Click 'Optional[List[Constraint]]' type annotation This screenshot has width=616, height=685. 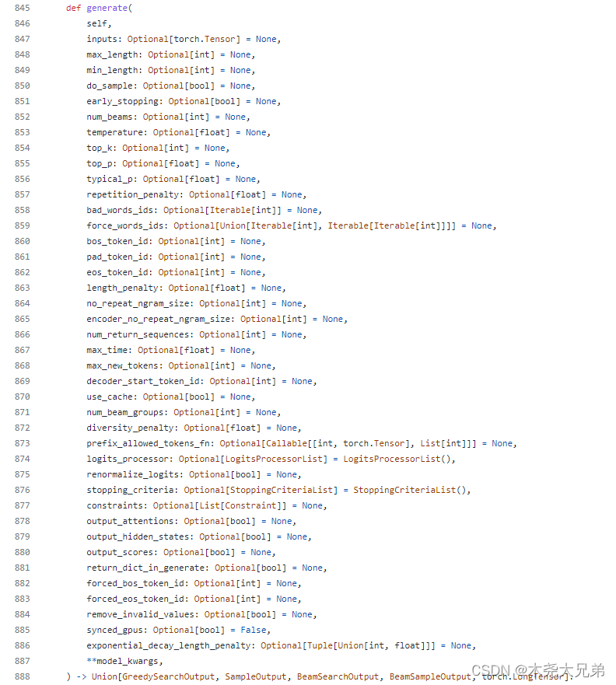point(220,505)
